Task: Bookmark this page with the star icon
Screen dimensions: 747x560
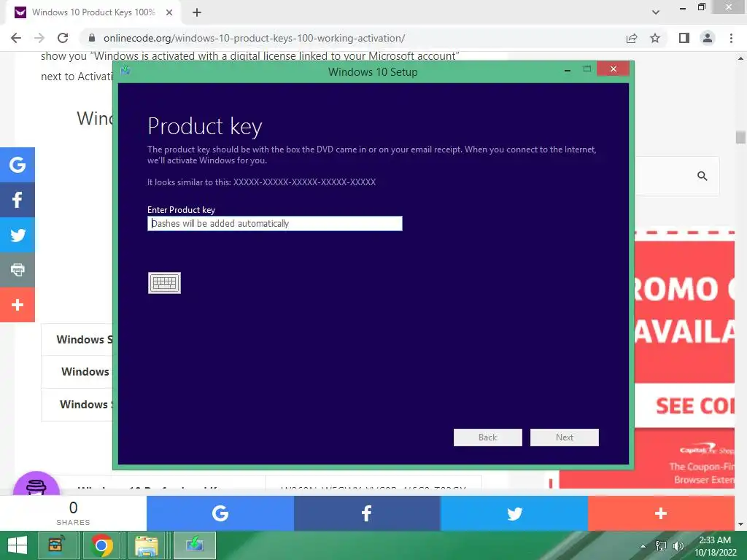Action: click(x=655, y=38)
